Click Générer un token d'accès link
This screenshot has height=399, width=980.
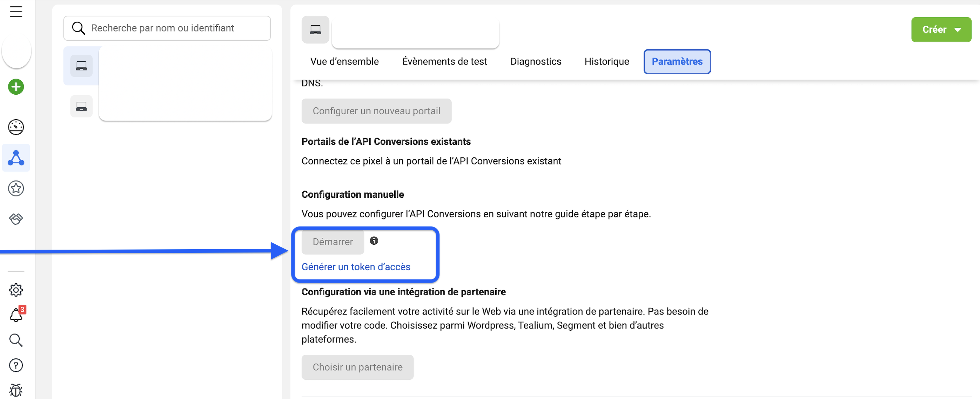click(356, 267)
